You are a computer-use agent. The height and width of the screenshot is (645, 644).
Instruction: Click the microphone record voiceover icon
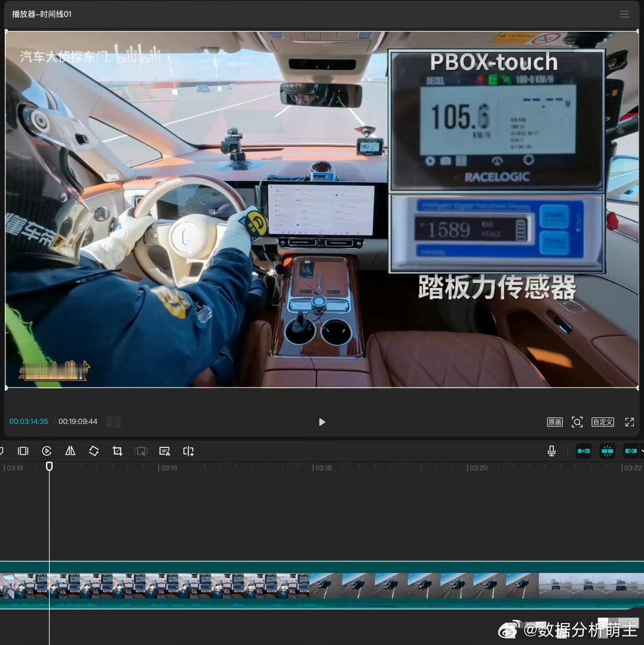pyautogui.click(x=552, y=451)
